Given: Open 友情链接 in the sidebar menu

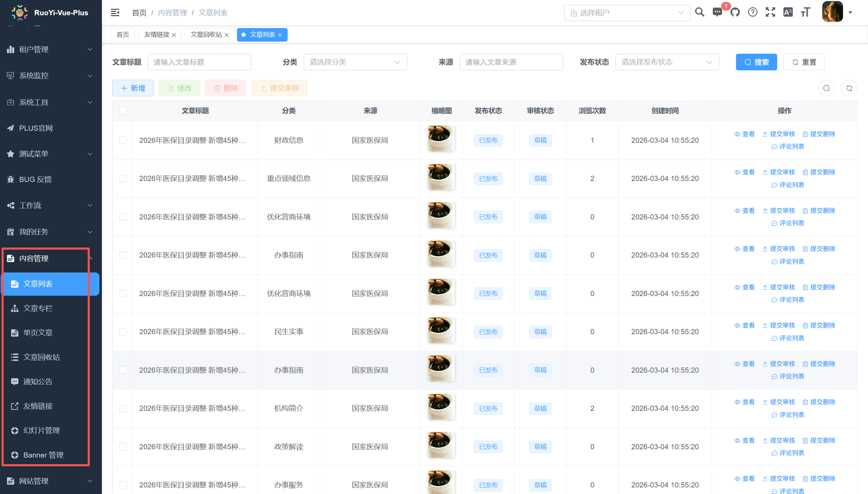Looking at the screenshot, I should tap(51, 406).
